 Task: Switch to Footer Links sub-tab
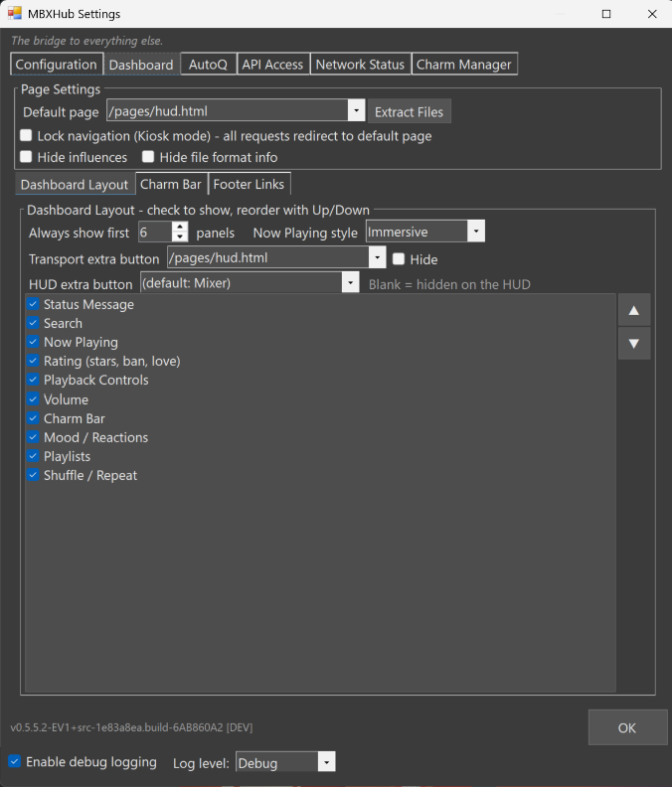coord(250,184)
